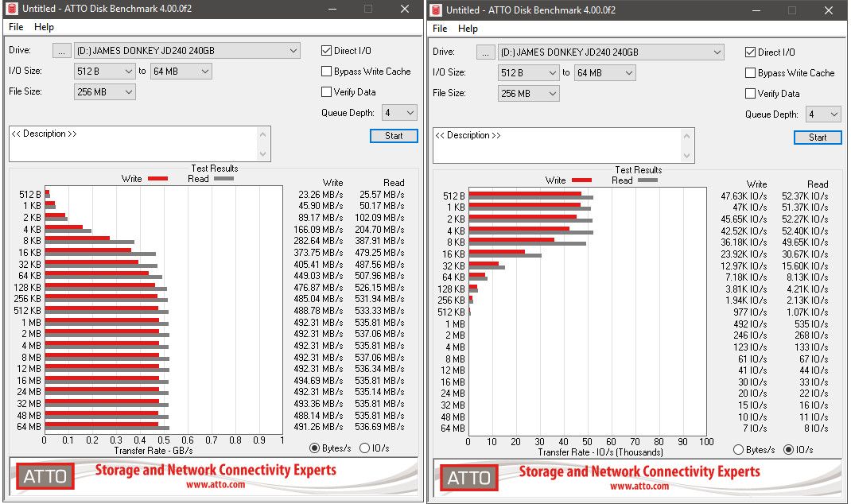The height and width of the screenshot is (504, 851).
Task: Click the red Write legend swatch in left window
Action: [157, 179]
